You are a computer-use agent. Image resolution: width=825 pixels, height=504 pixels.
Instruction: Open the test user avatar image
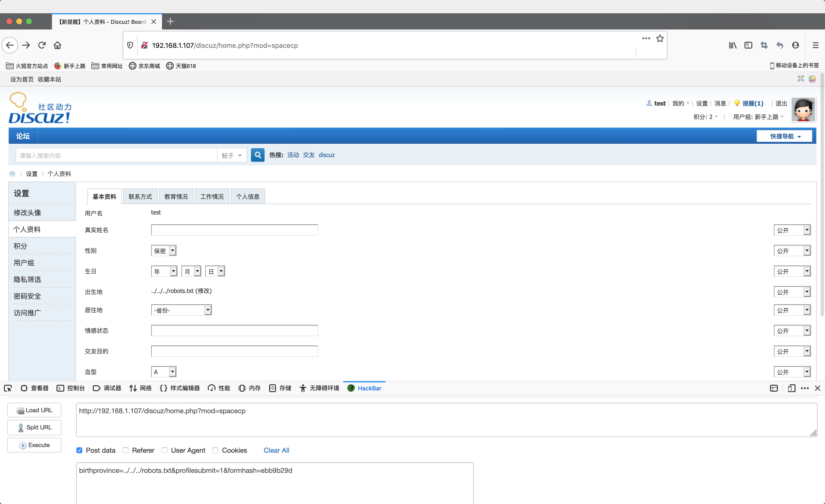click(803, 109)
